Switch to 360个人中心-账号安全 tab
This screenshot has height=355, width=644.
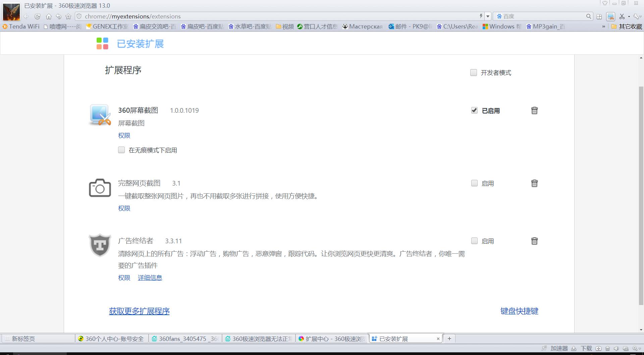112,339
